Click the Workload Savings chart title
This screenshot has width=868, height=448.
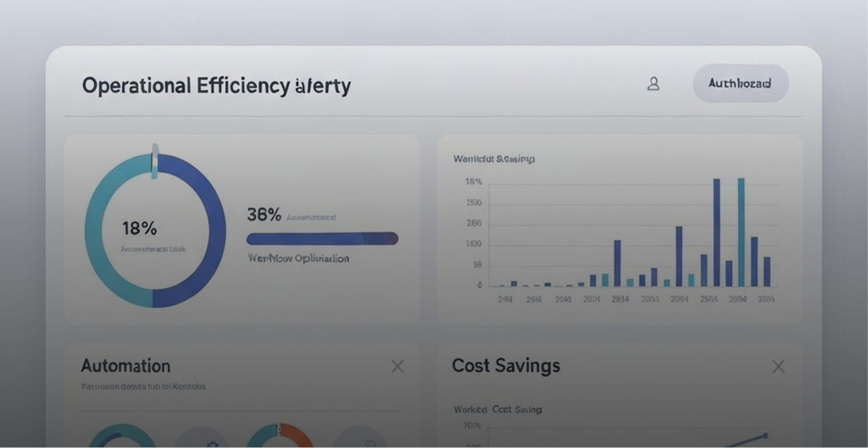coord(494,159)
